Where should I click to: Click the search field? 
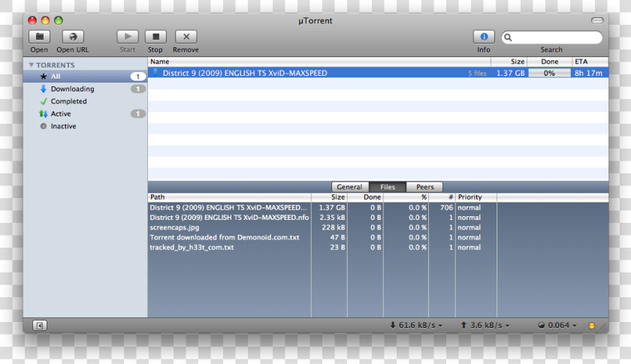(x=551, y=38)
